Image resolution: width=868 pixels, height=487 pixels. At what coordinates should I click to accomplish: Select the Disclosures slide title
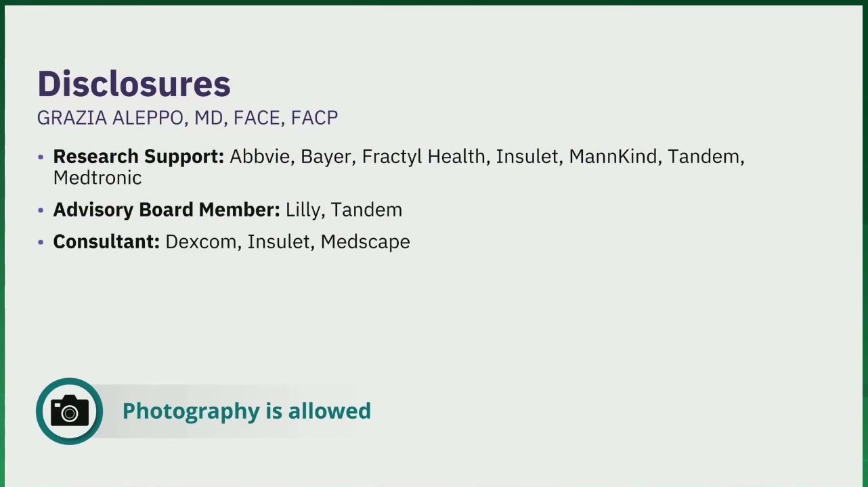click(x=134, y=84)
